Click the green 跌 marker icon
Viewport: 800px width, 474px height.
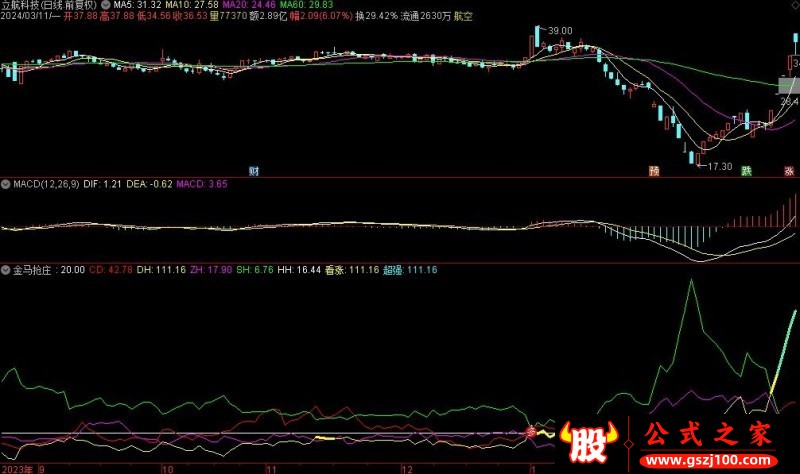click(x=746, y=171)
